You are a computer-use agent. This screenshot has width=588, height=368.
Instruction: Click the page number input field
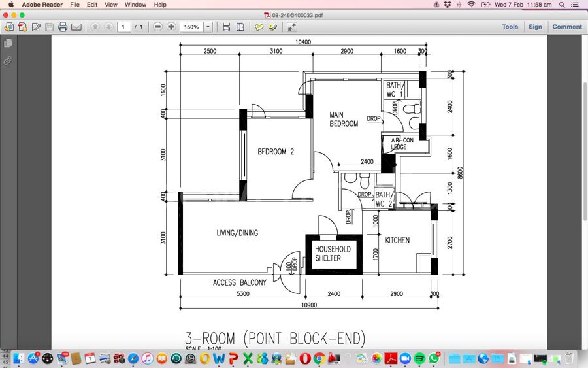pyautogui.click(x=123, y=27)
